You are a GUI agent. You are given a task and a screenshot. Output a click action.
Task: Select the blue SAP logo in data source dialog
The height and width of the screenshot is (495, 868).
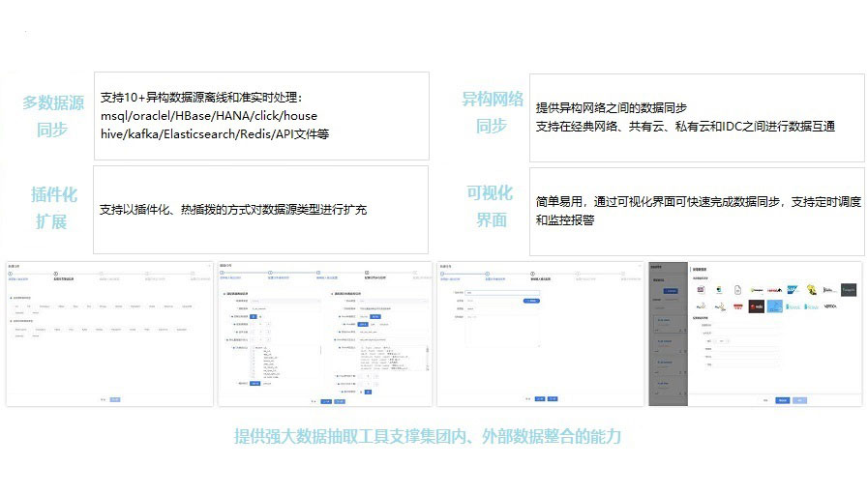pos(793,290)
